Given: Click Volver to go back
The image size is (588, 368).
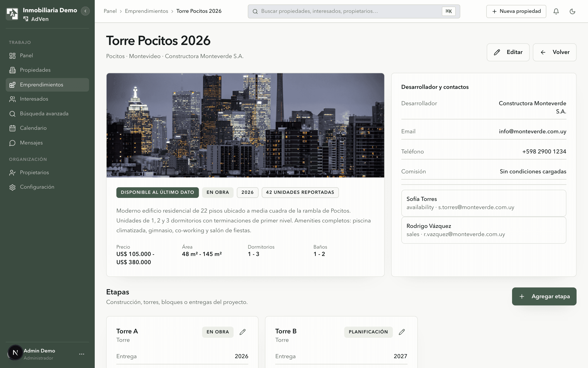Looking at the screenshot, I should pos(555,52).
